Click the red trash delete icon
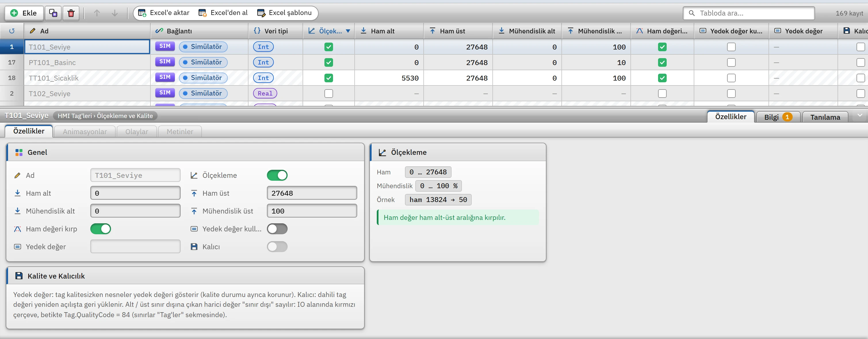Image resolution: width=868 pixels, height=339 pixels. 71,13
